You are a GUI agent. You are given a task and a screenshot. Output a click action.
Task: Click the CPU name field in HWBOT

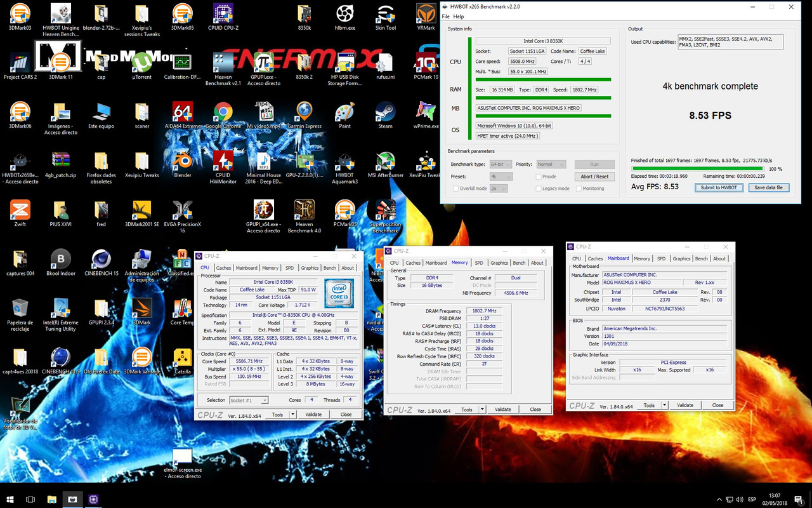543,41
